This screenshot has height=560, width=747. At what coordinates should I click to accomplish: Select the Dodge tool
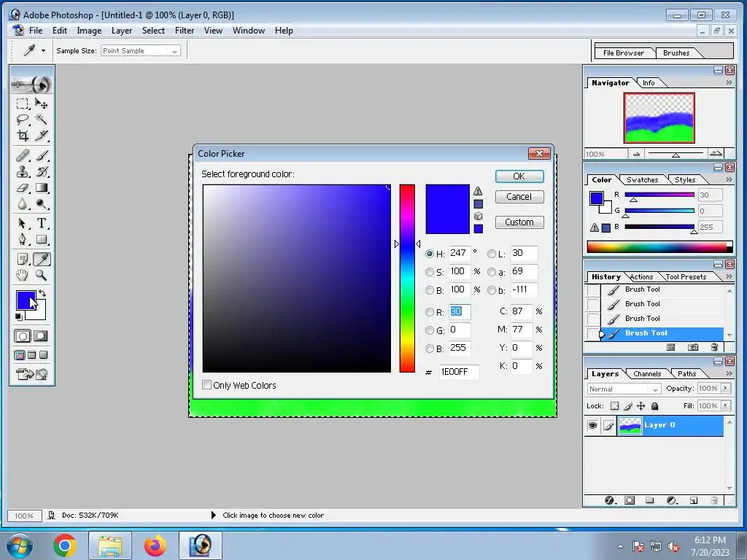(x=42, y=204)
